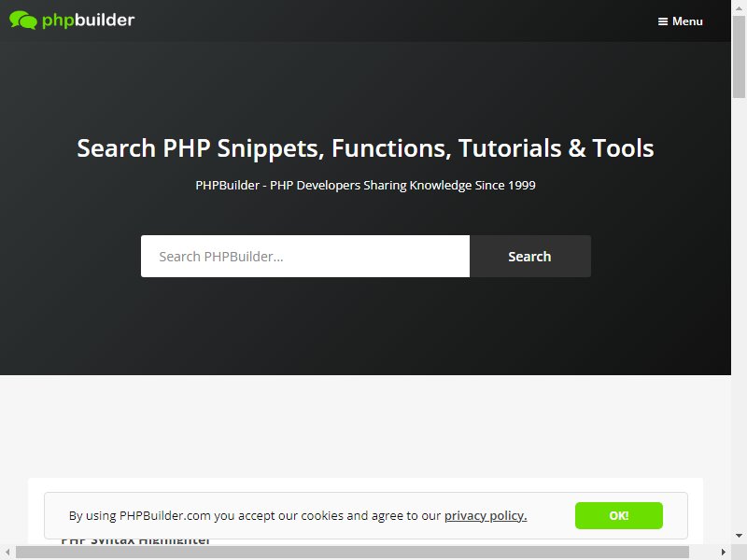
Task: Click the heading Search PHP Snippets, Functions, Tutorials & Tools
Action: [x=365, y=148]
